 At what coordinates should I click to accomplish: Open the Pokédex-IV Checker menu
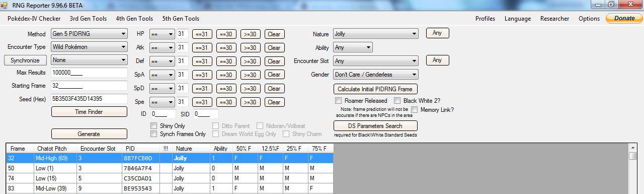click(34, 19)
